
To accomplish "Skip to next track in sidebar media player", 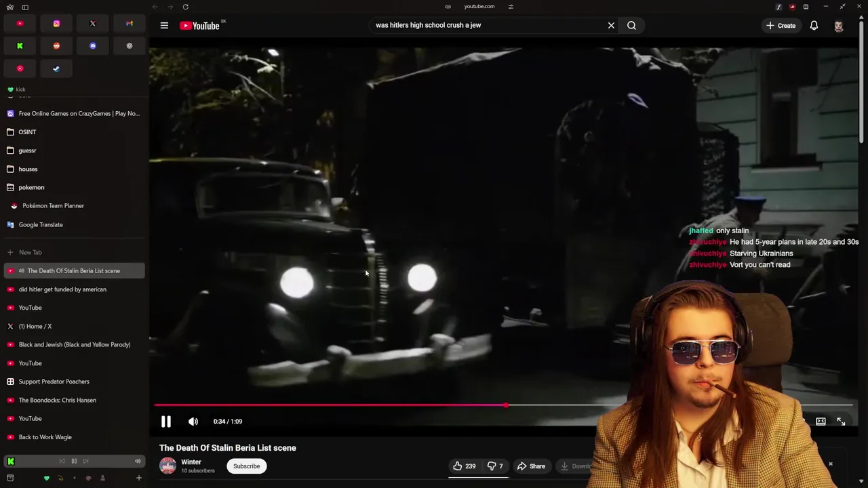I will [85, 462].
